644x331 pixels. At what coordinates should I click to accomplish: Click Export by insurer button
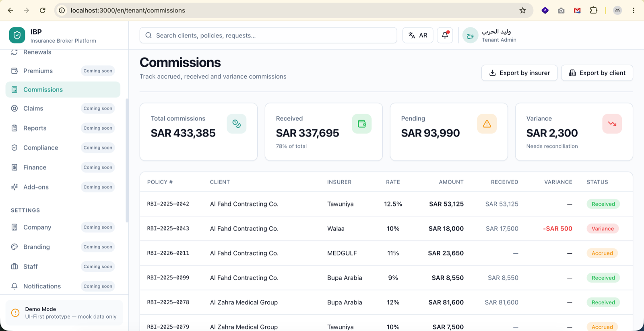pos(519,73)
